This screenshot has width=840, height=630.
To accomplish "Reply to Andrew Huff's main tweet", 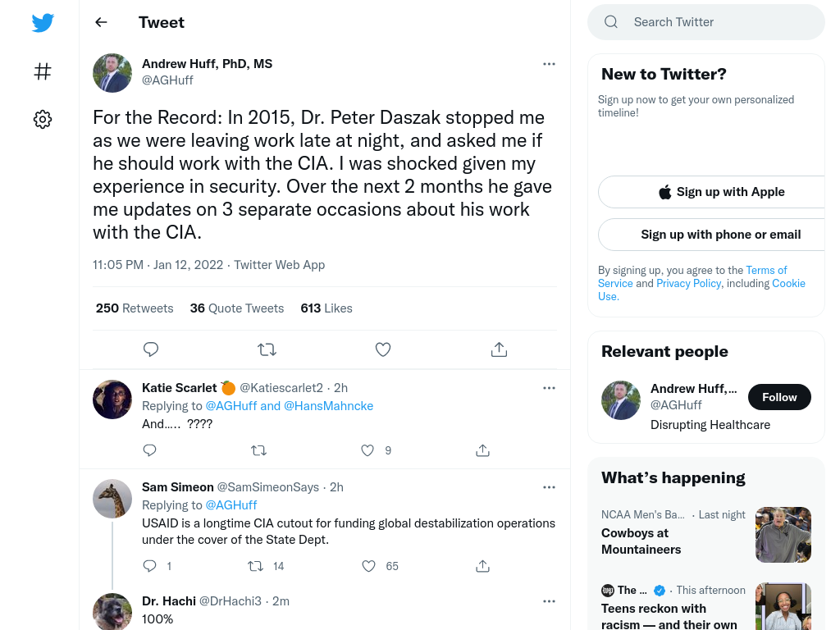I will pyautogui.click(x=151, y=349).
